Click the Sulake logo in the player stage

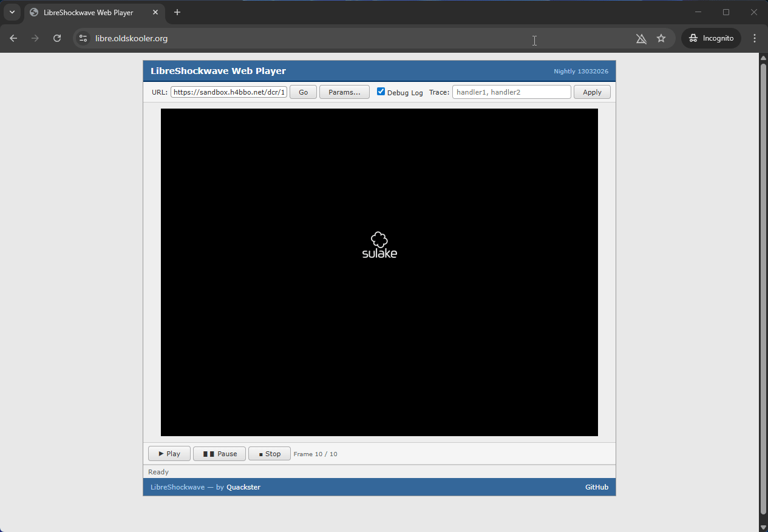379,245
